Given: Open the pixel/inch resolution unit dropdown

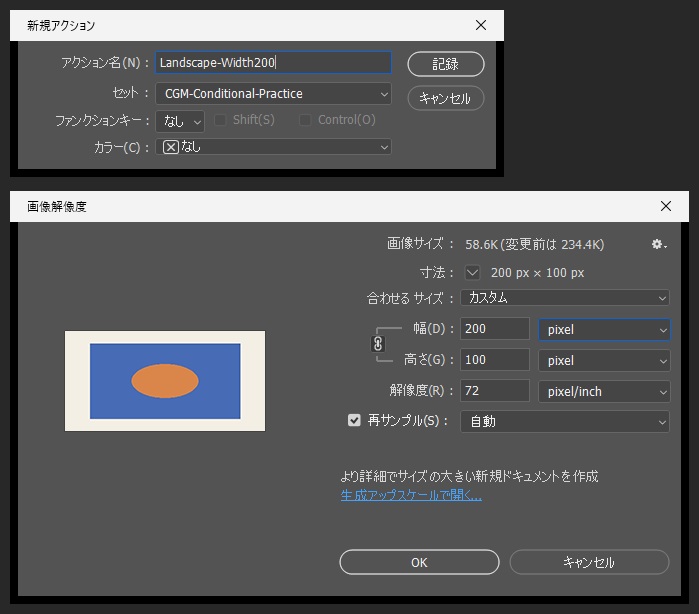Looking at the screenshot, I should pos(604,391).
